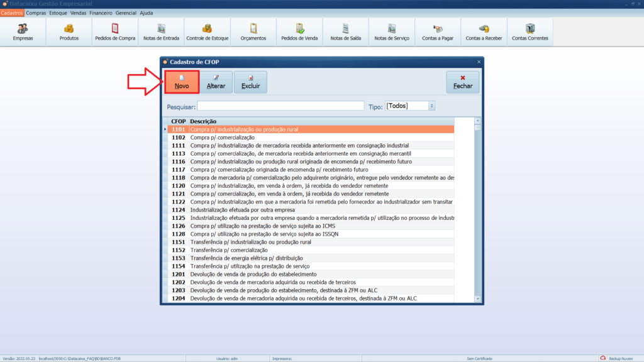The width and height of the screenshot is (644, 362).
Task: Click the Pesquisar search field
Action: [x=280, y=106]
